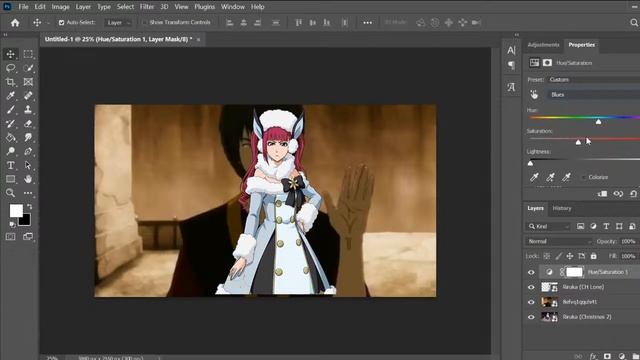Pick the Zoom tool in the toolbox

coord(11,193)
